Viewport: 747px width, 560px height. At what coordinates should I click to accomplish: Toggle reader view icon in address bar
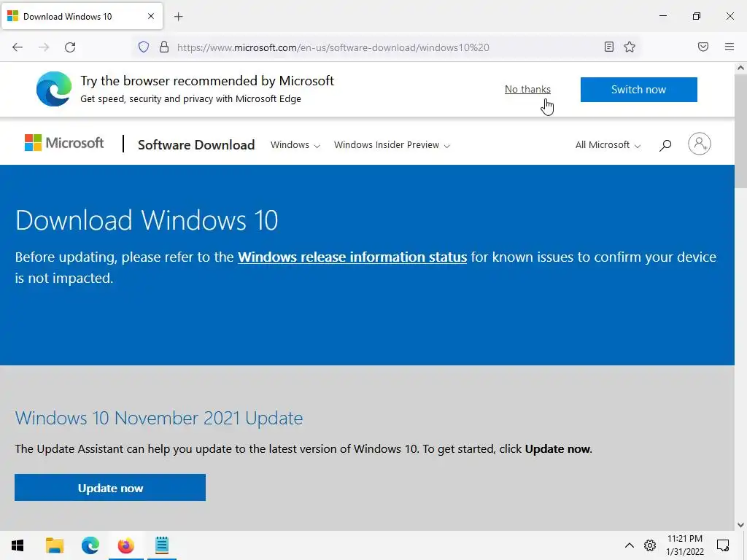coord(608,47)
